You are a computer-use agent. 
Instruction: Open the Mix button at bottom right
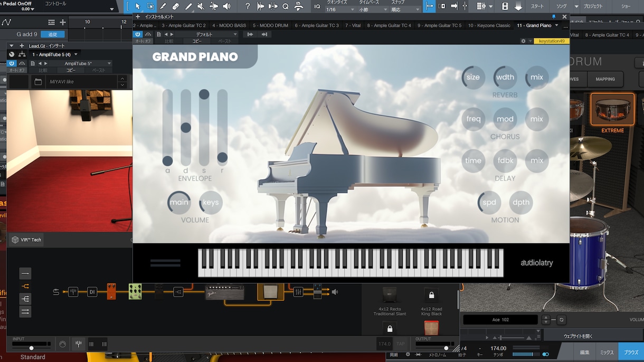point(607,352)
